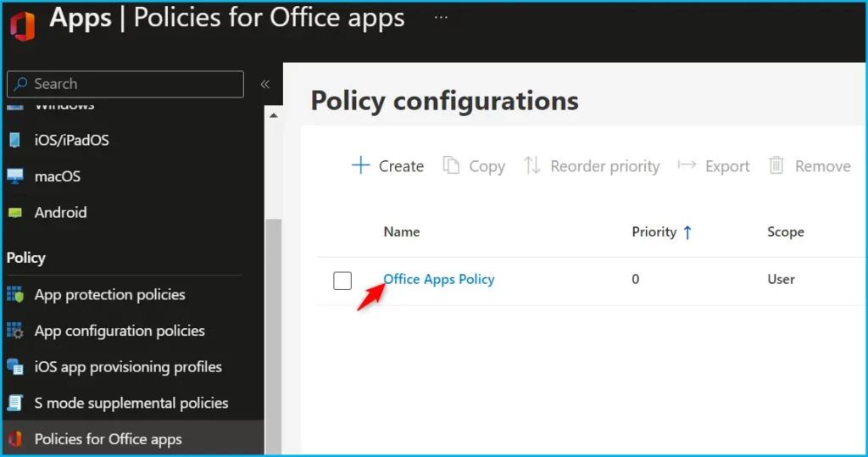Click the macOS monitor icon
The image size is (868, 457).
15,176
